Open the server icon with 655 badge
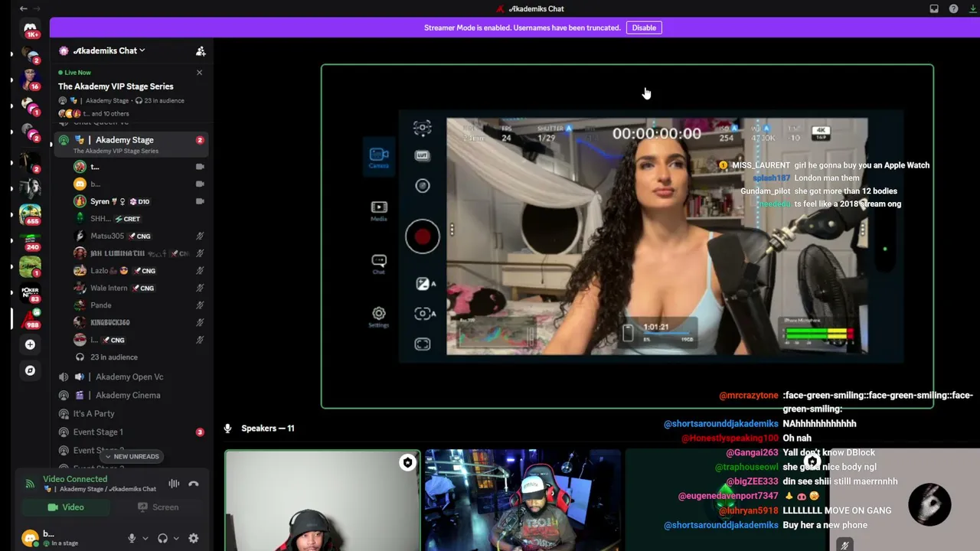 coord(30,214)
